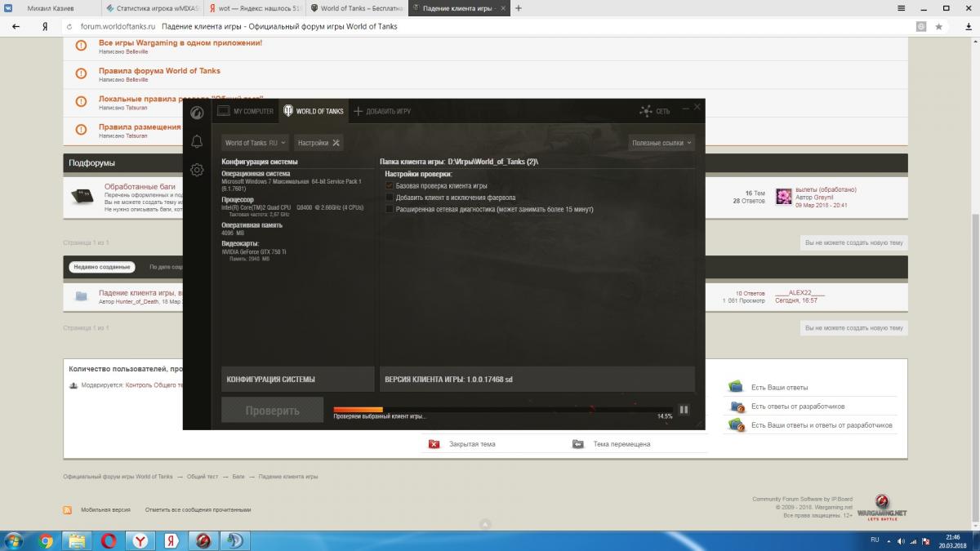Click pinned-topic icon for Правила форума
The width and height of the screenshot is (980, 551).
coord(81,73)
